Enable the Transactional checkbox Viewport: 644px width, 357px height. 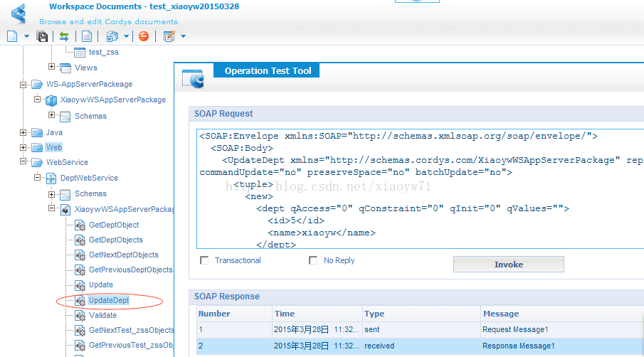click(x=204, y=260)
